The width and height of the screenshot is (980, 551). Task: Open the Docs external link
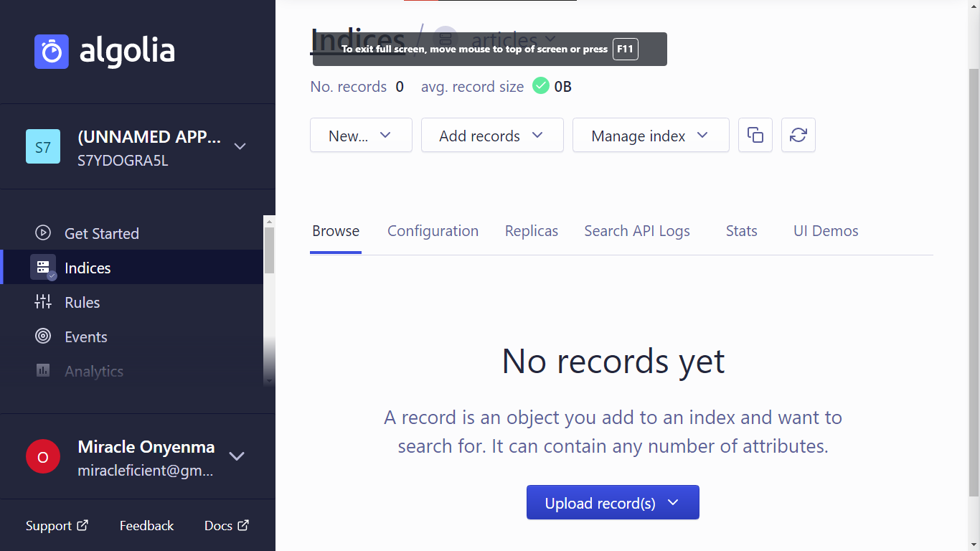tap(225, 525)
